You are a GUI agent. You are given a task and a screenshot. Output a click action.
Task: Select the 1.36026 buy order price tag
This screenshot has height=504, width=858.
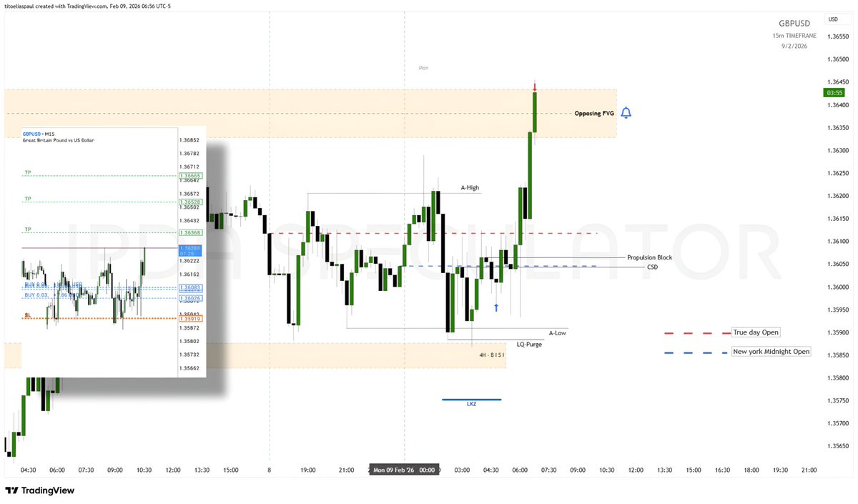click(x=191, y=298)
